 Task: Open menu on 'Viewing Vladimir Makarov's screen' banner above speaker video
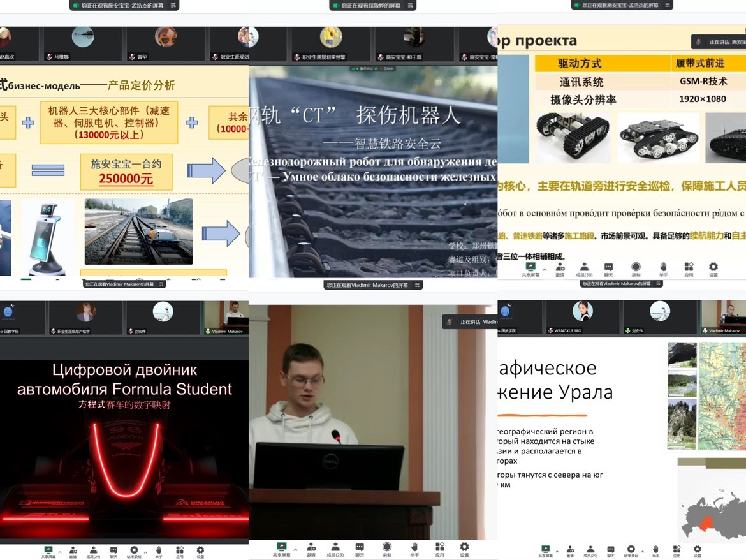coord(417,286)
